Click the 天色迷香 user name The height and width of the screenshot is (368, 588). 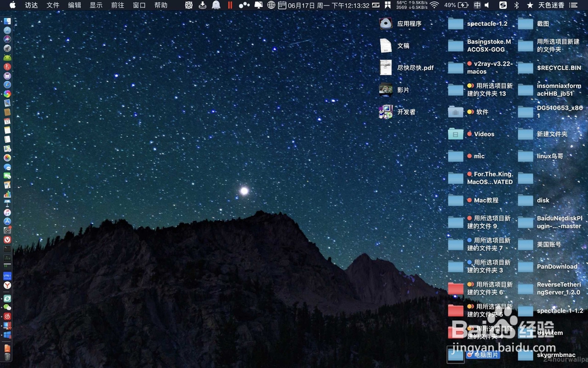coord(552,5)
